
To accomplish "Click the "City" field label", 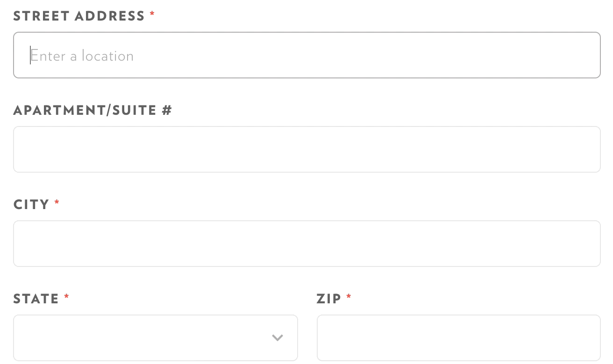I will 31,205.
